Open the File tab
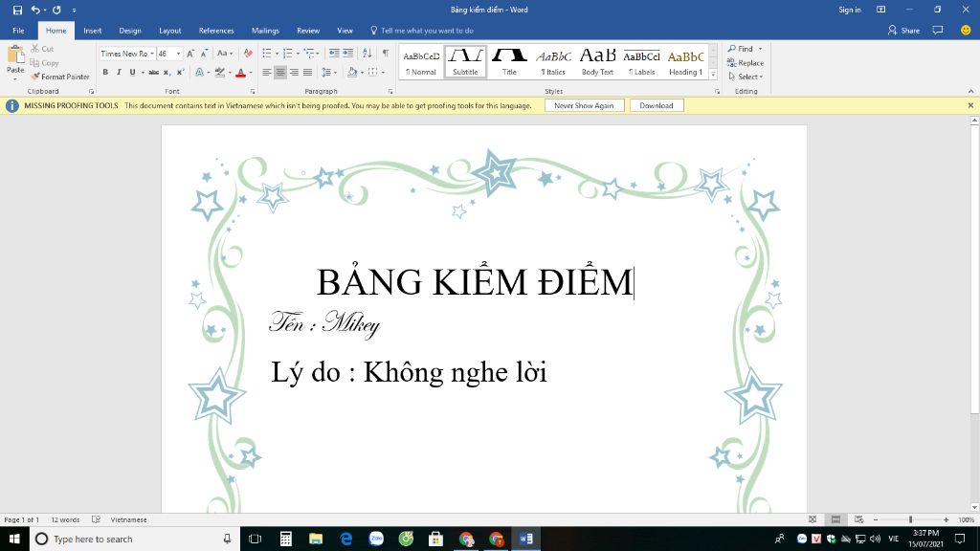The width and height of the screenshot is (980, 551). pyautogui.click(x=18, y=31)
